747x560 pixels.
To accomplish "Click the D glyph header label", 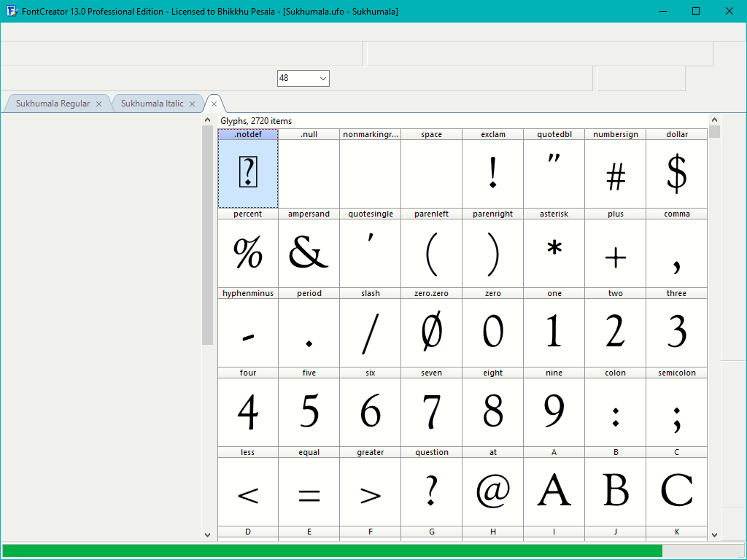I will pyautogui.click(x=248, y=532).
